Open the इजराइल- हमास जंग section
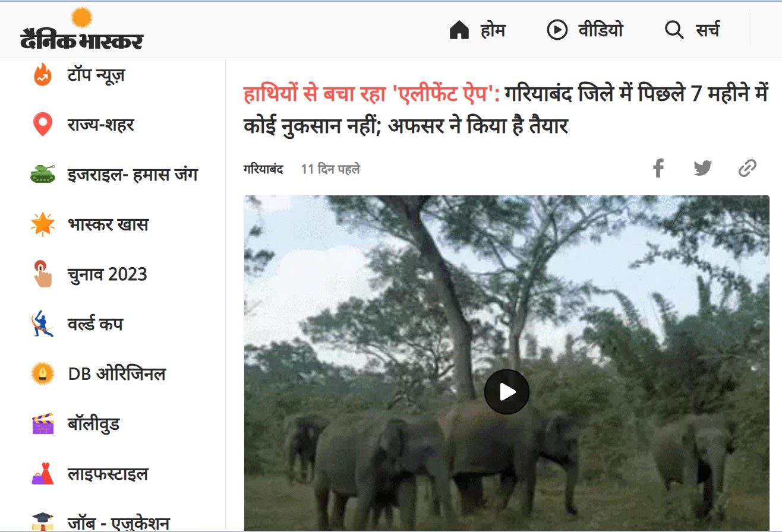 [133, 175]
